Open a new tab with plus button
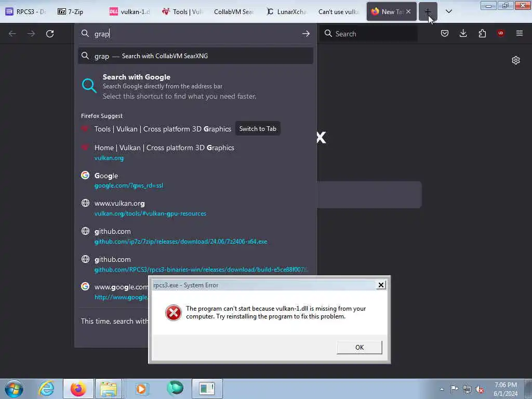Viewport: 532px width, 399px height. pyautogui.click(x=428, y=11)
